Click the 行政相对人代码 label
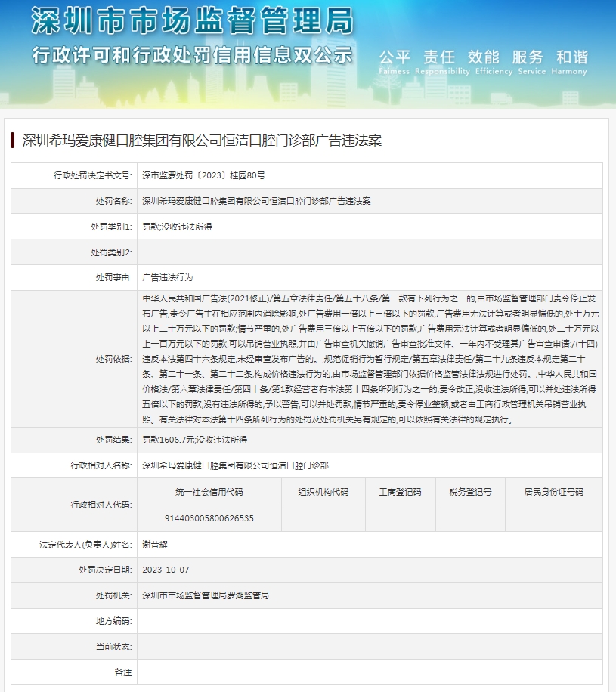The height and width of the screenshot is (692, 616). click(101, 505)
